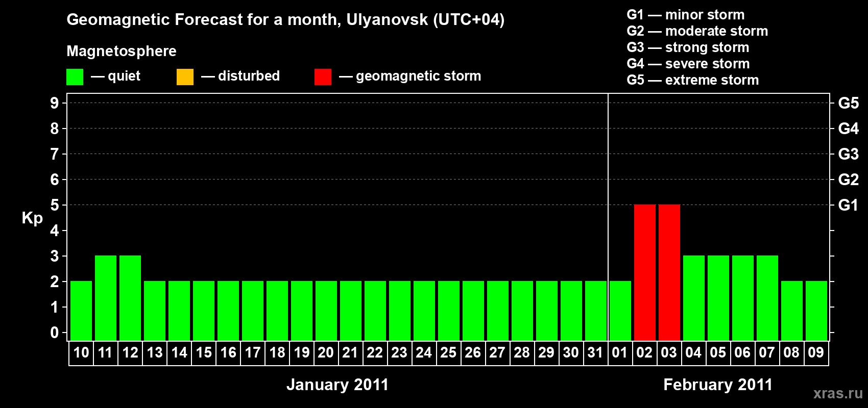
Task: Click the green bar for January 24
Action: coord(424,311)
